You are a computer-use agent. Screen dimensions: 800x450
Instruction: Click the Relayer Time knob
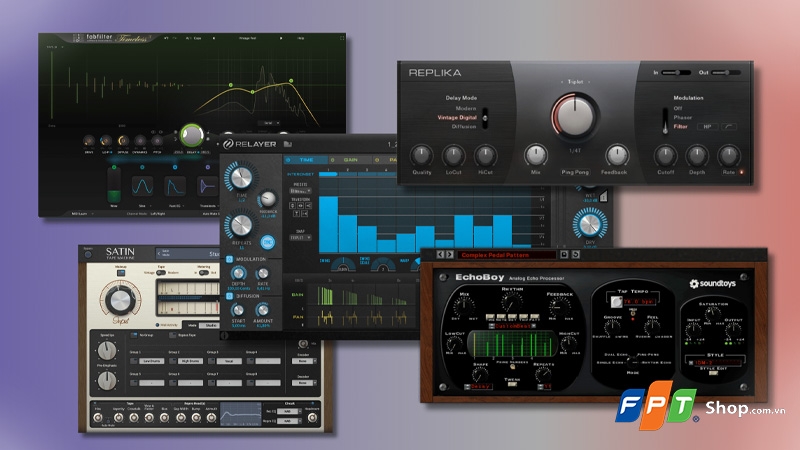pyautogui.click(x=241, y=177)
